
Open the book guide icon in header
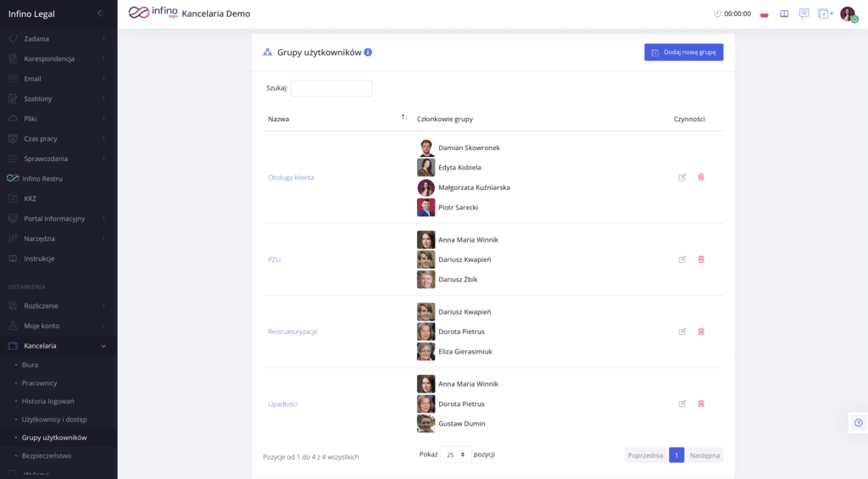pyautogui.click(x=784, y=14)
